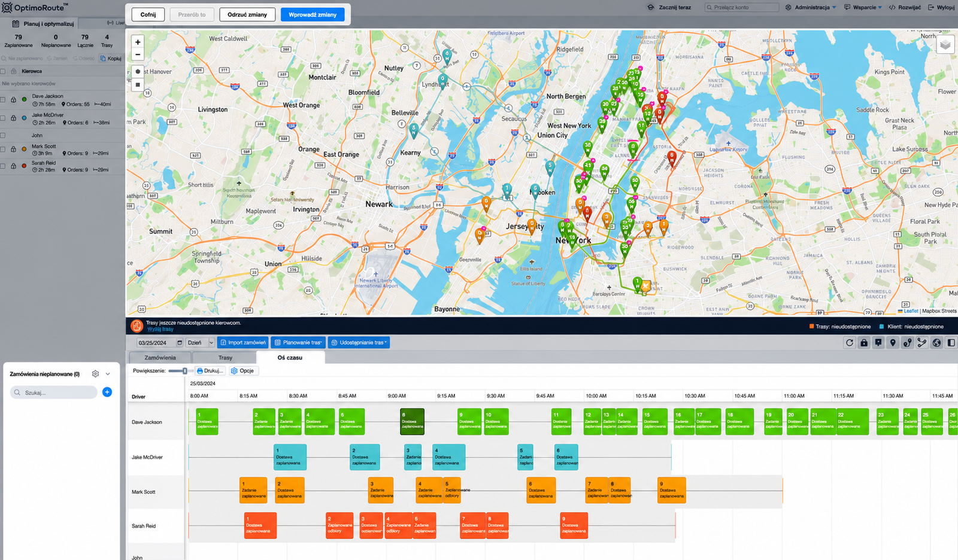Image resolution: width=958 pixels, height=560 pixels.
Task: Click the Cofnij button
Action: (148, 14)
